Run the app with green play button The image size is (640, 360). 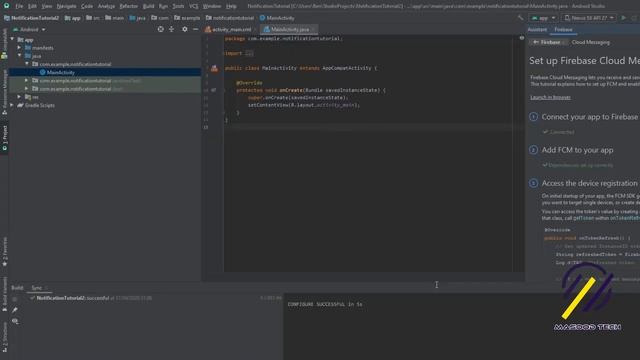(x=623, y=18)
